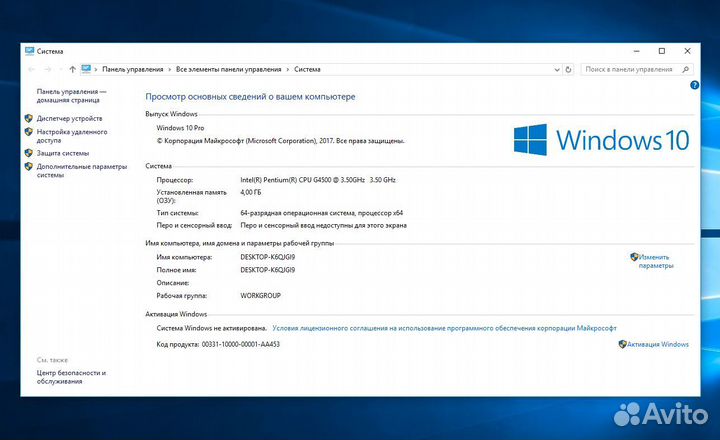This screenshot has height=440, width=720.
Task: Click the Просмотр основных сведений heading
Action: click(250, 96)
